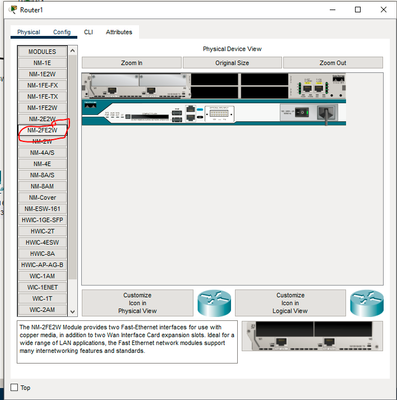397x400 pixels.
Task: Select the NM-1E module
Action: tap(42, 63)
